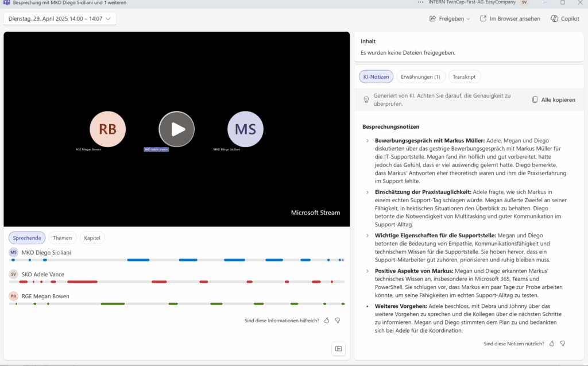Open the Copilot panel
Screen dimensions: 588x366
(x=565, y=18)
